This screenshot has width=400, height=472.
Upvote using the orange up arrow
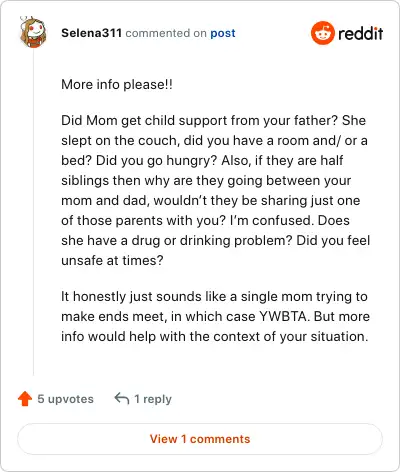[x=25, y=399]
